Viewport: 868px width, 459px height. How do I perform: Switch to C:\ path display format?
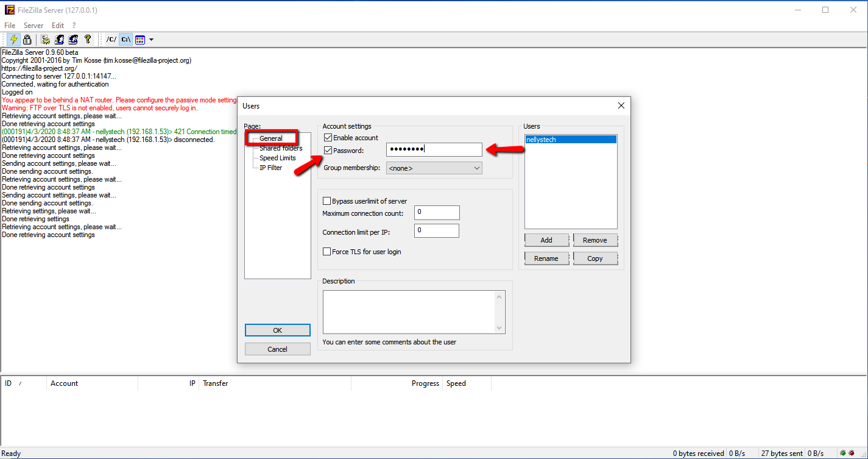(125, 40)
